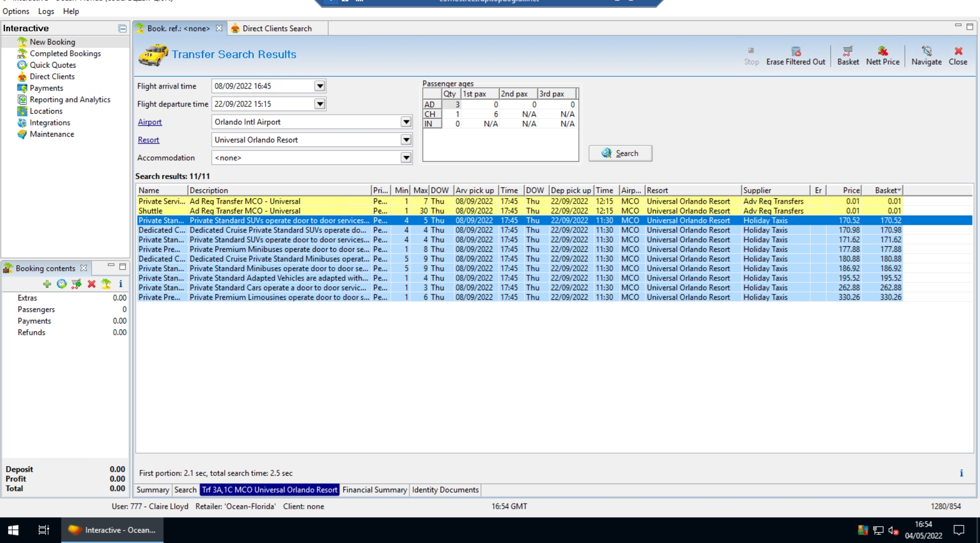Sort results by the Basket column
The height and width of the screenshot is (543, 980).
882,190
